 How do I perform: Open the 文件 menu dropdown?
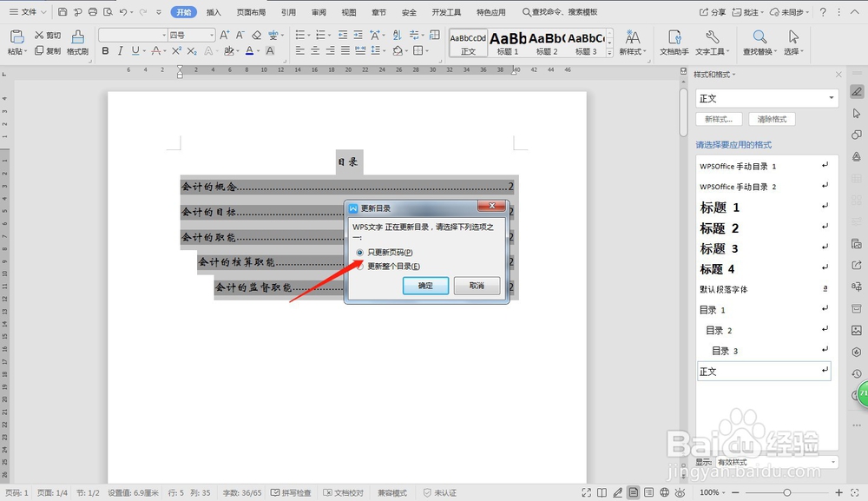click(x=28, y=11)
